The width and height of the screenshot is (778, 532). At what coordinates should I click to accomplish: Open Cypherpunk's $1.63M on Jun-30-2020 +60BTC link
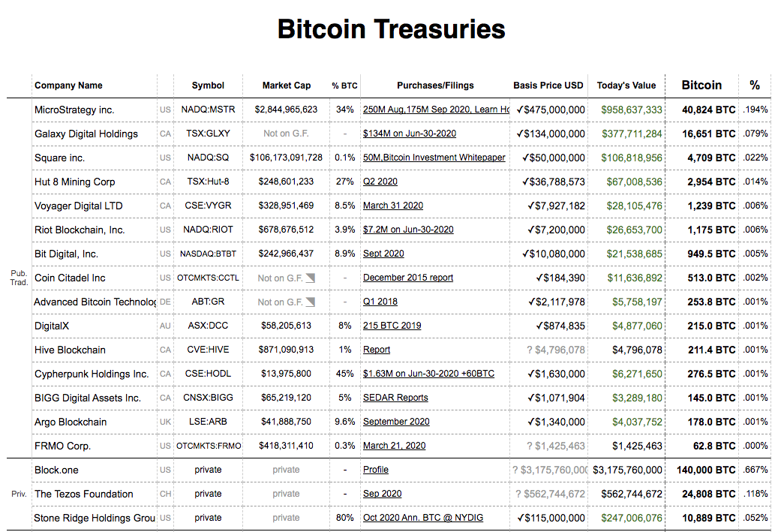pos(428,373)
